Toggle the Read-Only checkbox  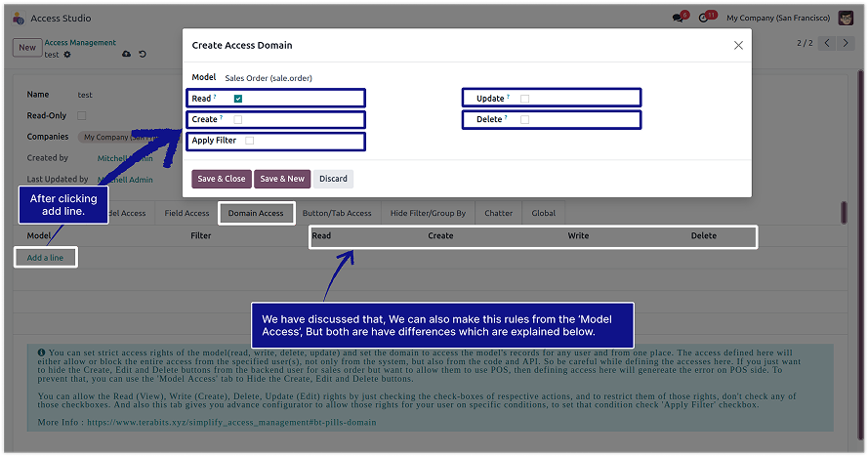coord(82,115)
